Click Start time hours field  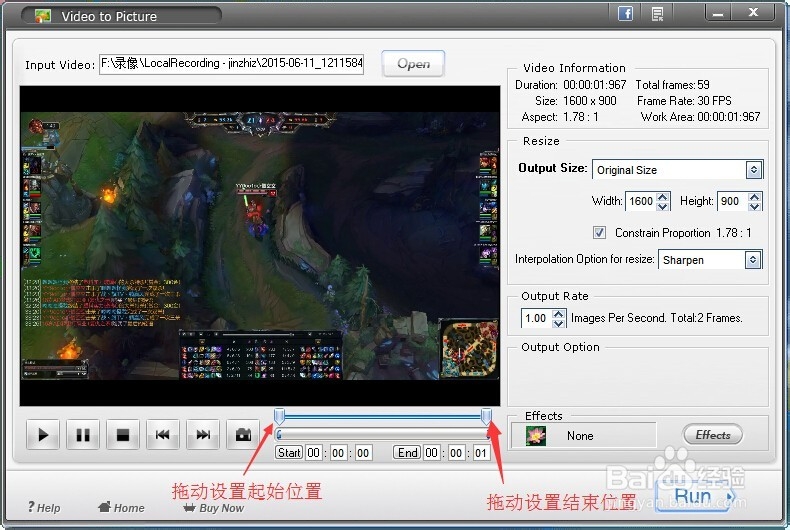tap(313, 452)
